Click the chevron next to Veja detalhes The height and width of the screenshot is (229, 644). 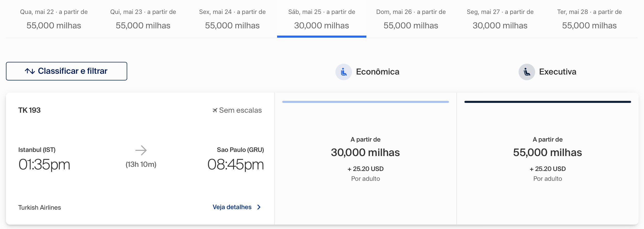[259, 207]
